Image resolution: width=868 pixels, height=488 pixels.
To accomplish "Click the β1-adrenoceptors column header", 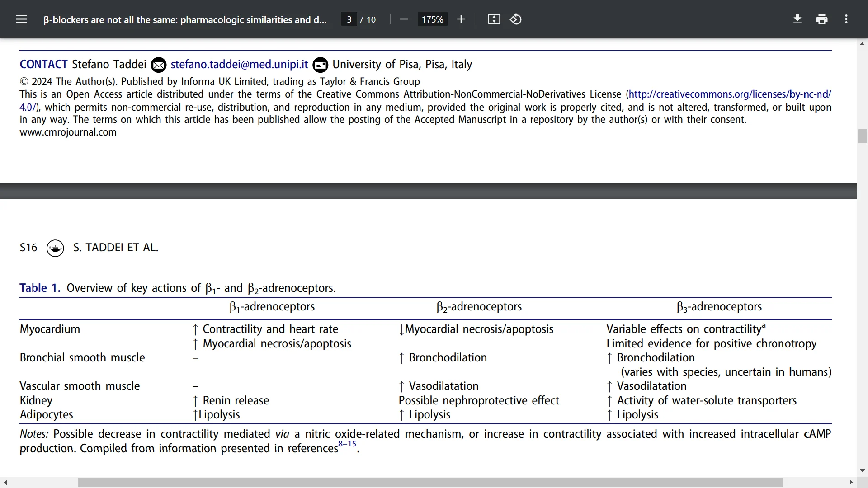I will coord(272,307).
